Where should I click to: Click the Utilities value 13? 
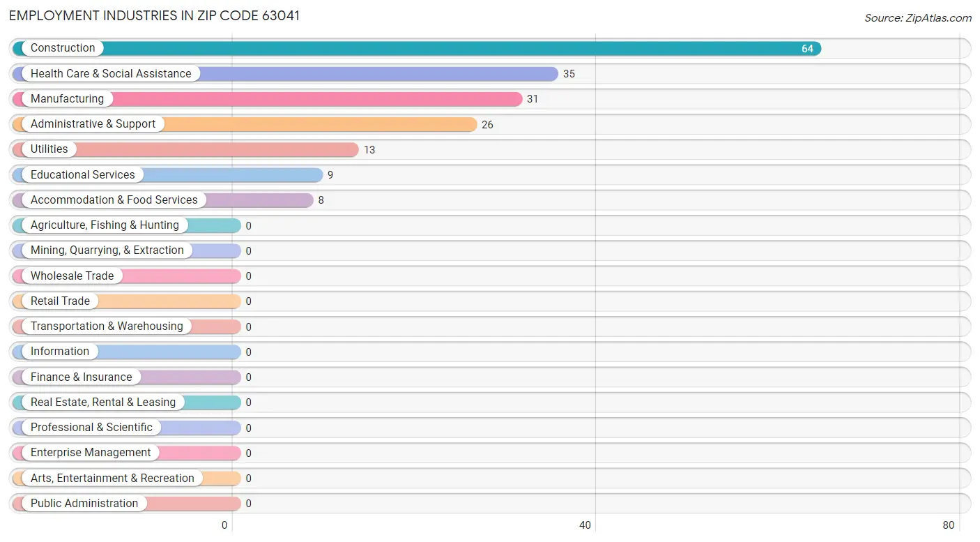369,150
